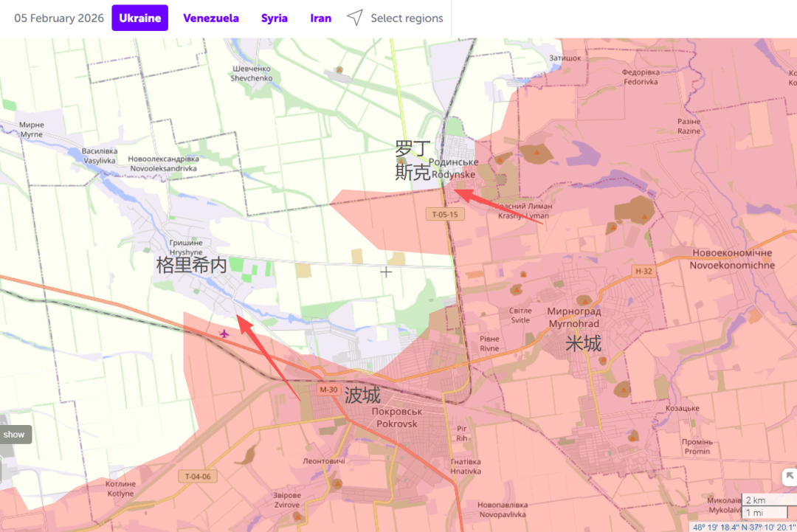Open the Select regions chooser
This screenshot has width=797, height=532.
(x=407, y=18)
